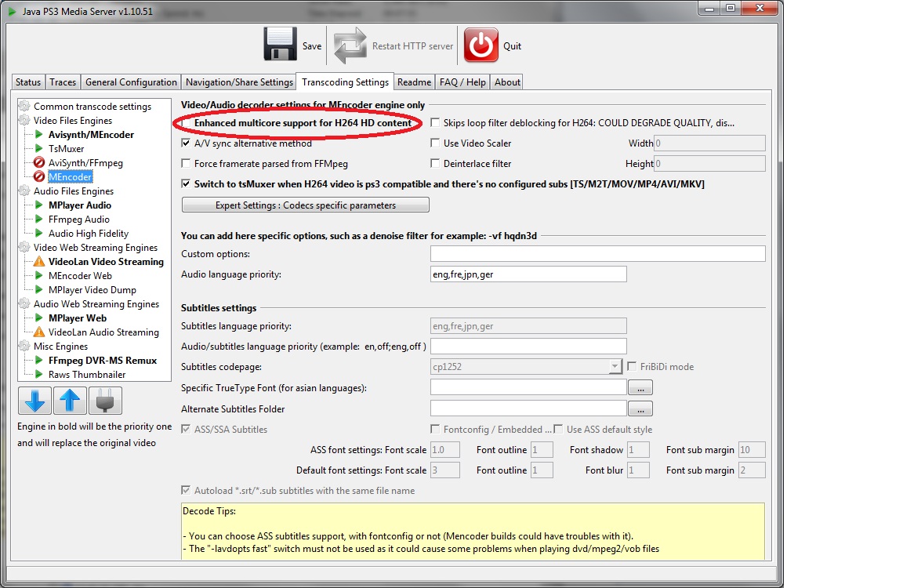Click the red disabled icon beside AviSynth/FFmpeg
Viewport: 903px width, 588px height.
(x=39, y=162)
